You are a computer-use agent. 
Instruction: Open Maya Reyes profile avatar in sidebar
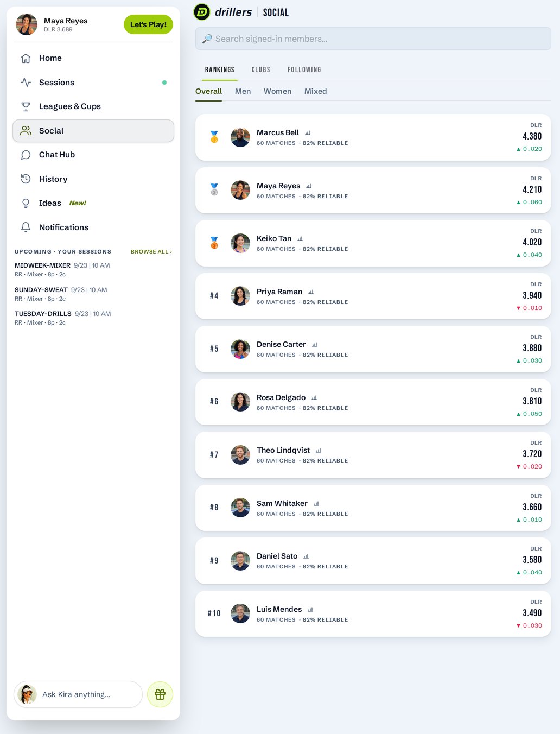pos(27,24)
